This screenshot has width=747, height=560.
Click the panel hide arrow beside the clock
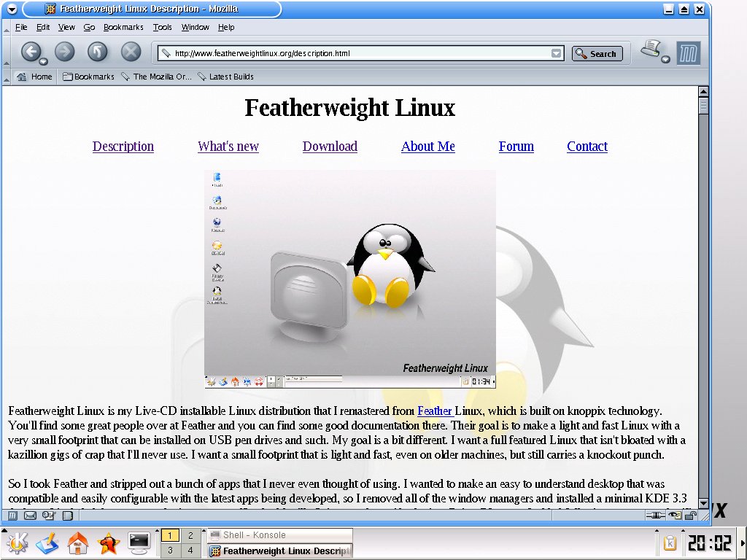(743, 543)
